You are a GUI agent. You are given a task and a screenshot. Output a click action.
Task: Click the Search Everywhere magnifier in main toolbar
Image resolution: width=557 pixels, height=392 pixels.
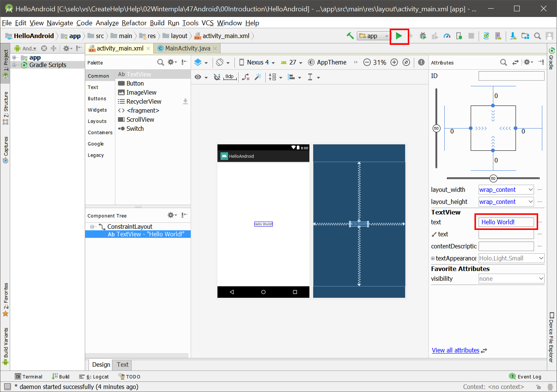point(537,36)
